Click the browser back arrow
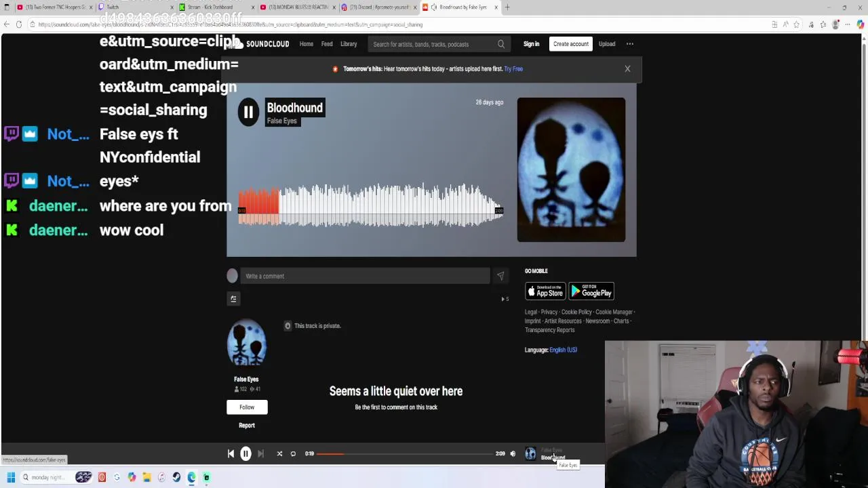 point(7,24)
